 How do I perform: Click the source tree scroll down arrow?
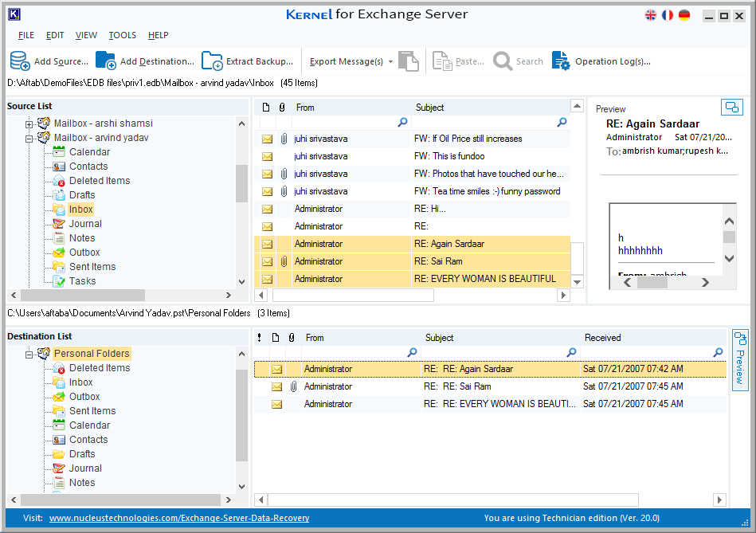point(241,282)
